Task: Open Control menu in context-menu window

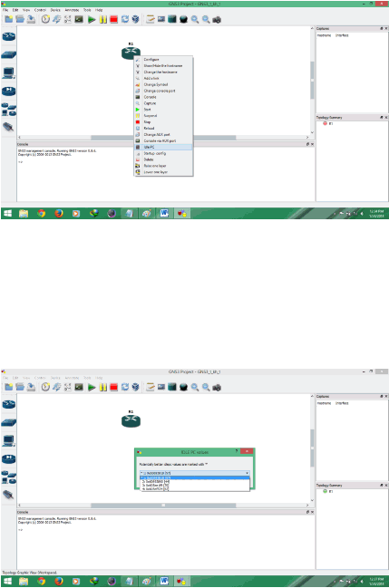Action: coord(40,10)
